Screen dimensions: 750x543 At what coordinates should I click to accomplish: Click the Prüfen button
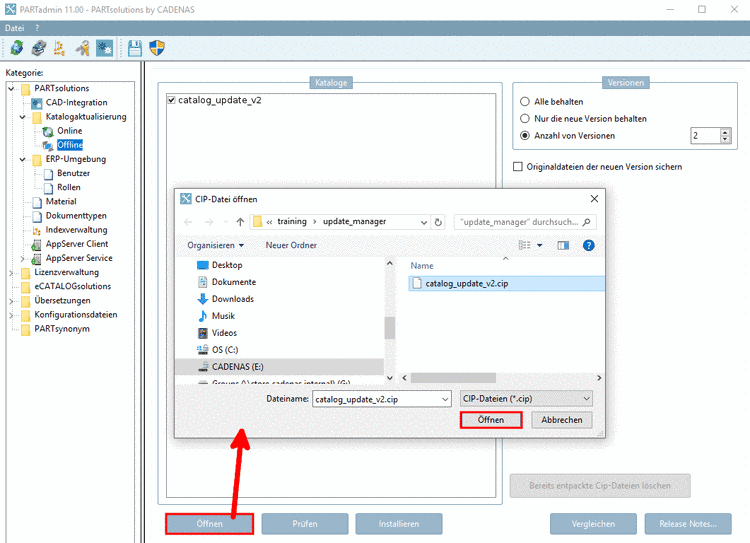click(305, 524)
